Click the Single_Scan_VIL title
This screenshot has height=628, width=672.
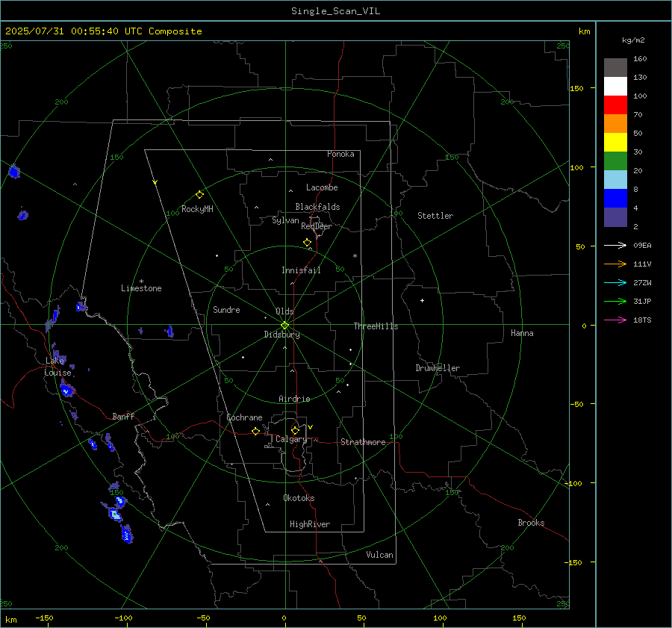point(335,11)
